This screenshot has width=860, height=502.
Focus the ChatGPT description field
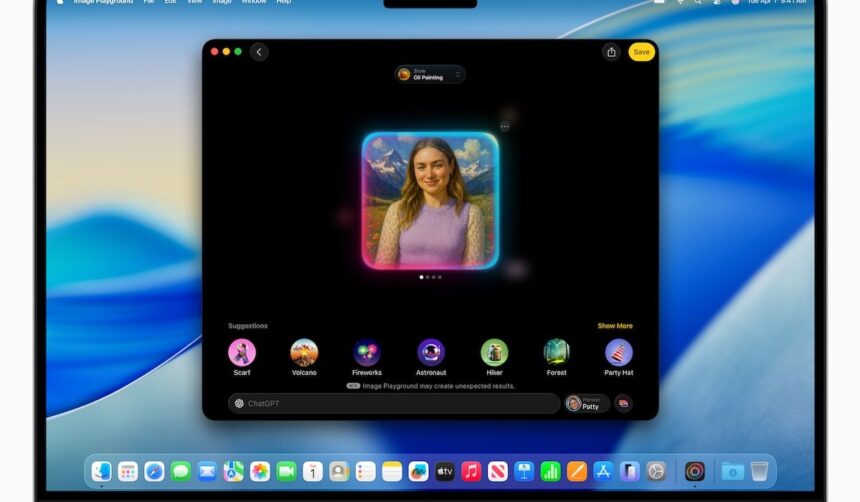[394, 403]
